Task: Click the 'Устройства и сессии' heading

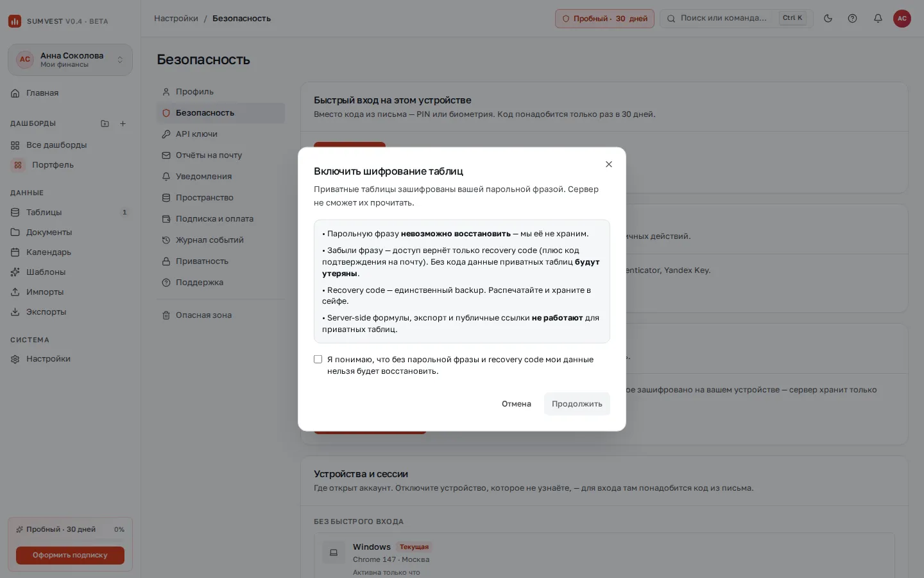Action: [361, 474]
